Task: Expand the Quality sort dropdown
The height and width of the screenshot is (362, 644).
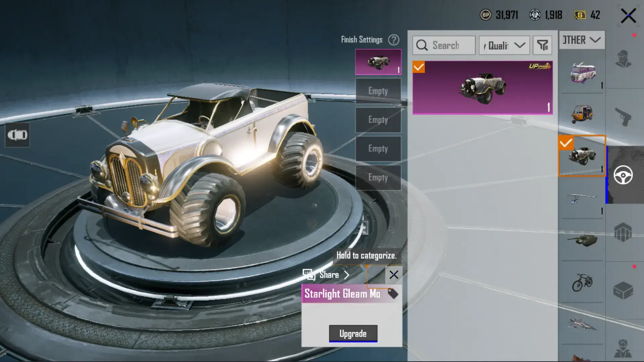Action: point(504,45)
